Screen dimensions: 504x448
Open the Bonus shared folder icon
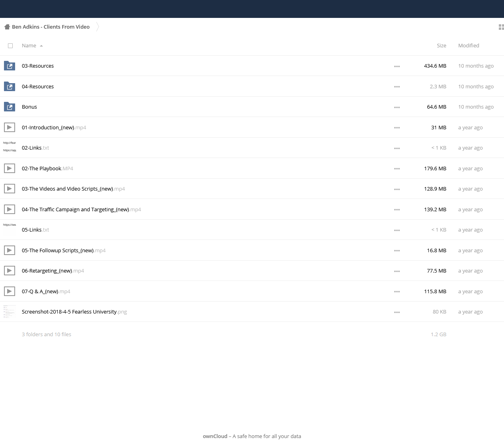(10, 107)
